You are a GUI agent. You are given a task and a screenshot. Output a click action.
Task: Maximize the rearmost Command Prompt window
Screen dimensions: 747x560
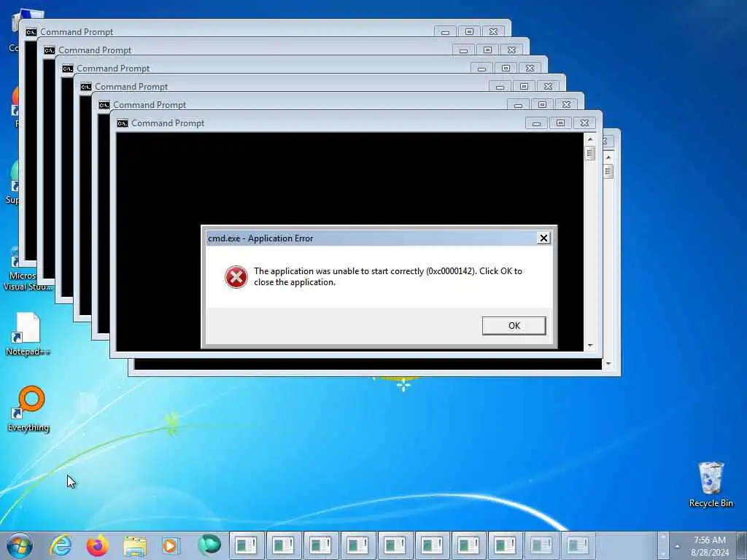(469, 32)
